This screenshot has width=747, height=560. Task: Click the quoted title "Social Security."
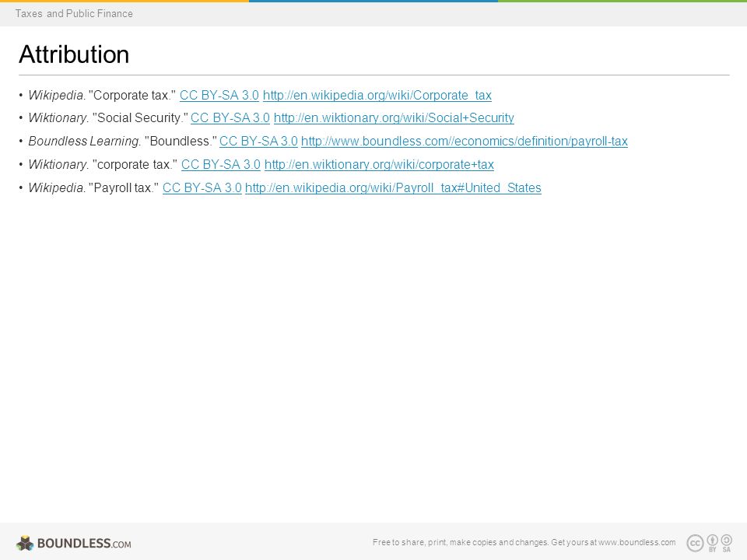(142, 118)
